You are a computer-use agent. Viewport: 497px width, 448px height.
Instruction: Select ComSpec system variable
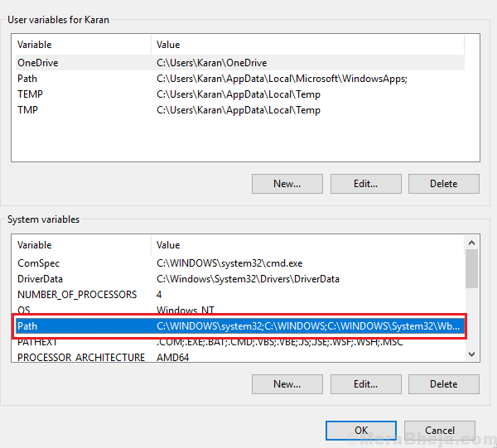coord(240,263)
